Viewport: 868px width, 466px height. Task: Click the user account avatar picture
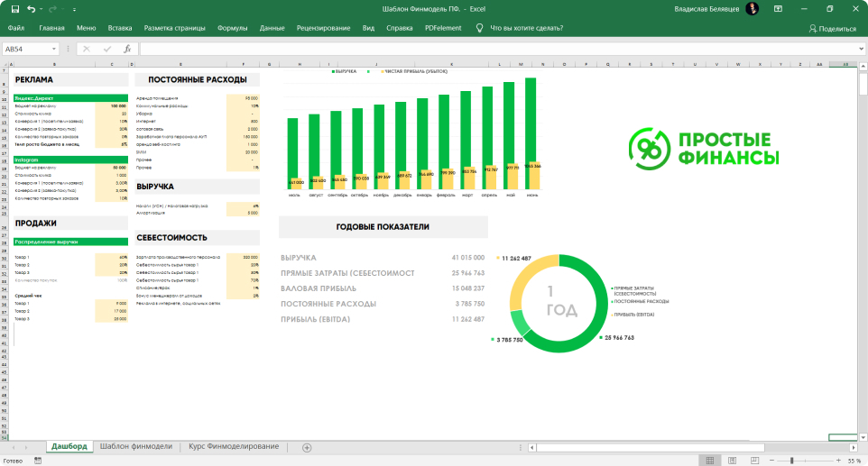753,9
